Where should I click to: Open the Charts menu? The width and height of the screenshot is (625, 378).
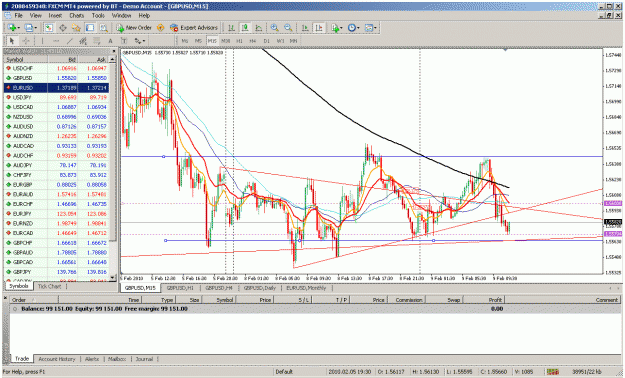(76, 16)
